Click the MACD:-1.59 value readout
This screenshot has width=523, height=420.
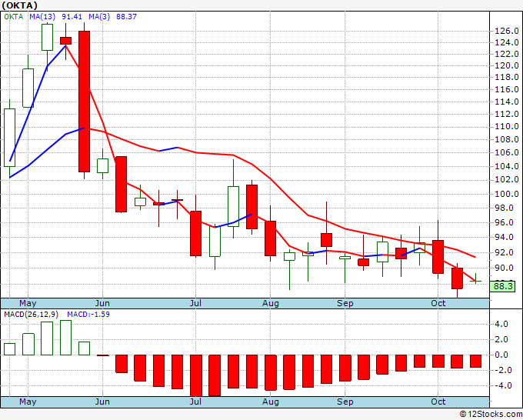88,315
